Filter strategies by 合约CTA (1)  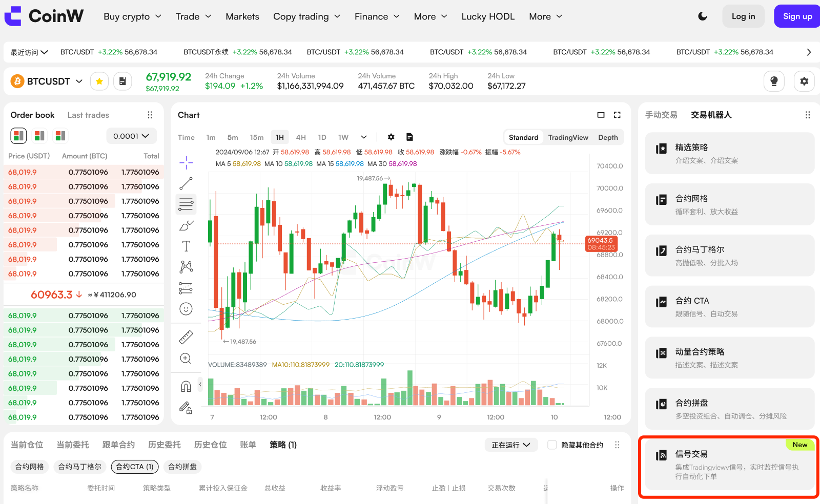click(x=135, y=467)
